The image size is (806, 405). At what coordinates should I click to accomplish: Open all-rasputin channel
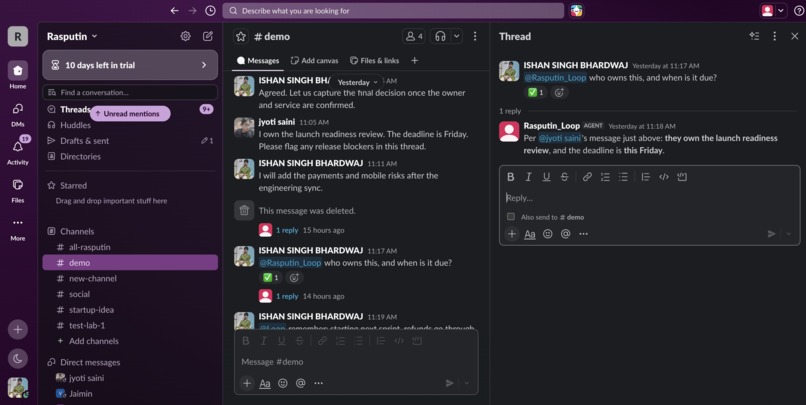pos(130,247)
